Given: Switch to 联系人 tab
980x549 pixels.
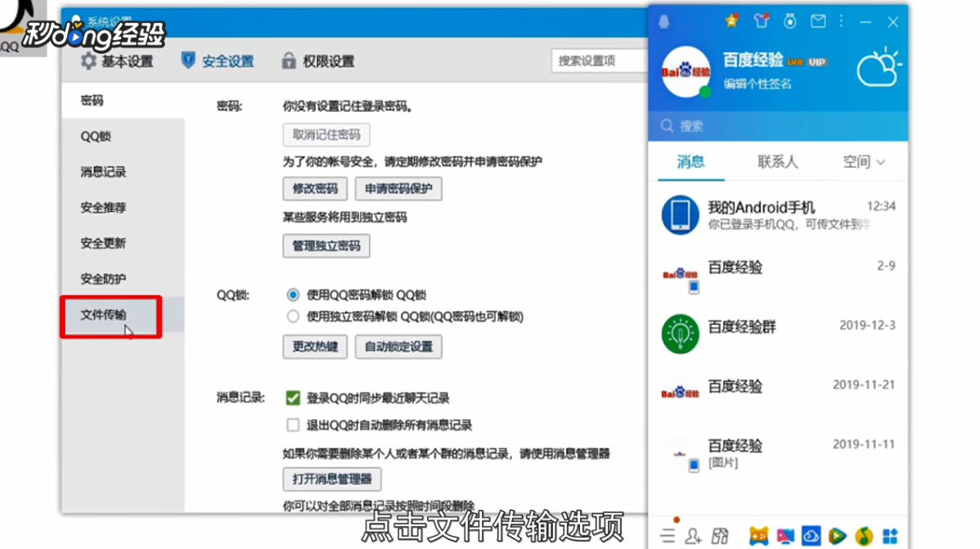Looking at the screenshot, I should click(x=777, y=162).
